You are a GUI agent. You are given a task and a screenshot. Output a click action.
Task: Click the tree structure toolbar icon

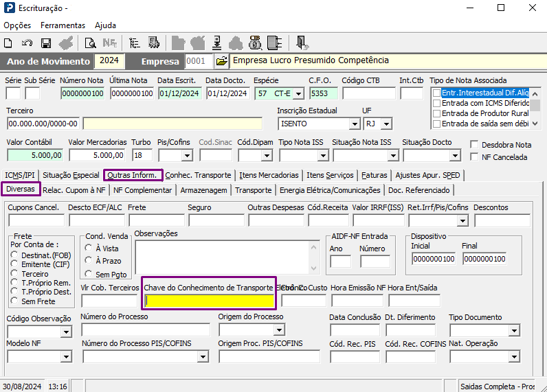134,43
